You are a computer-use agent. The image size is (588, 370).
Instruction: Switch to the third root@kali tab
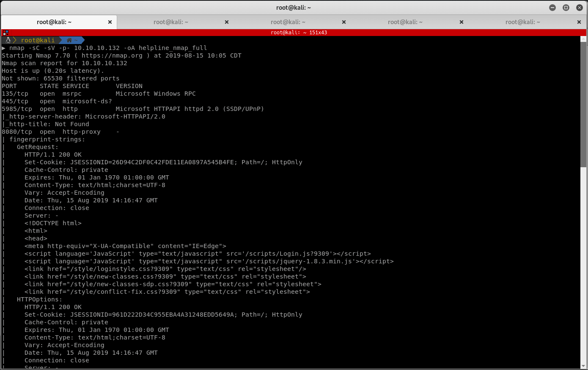[x=288, y=22]
